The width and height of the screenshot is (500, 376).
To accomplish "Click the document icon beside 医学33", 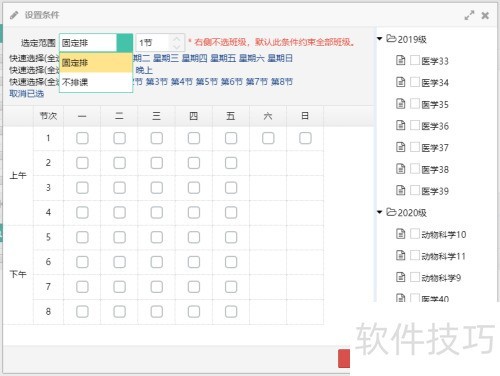I will point(400,60).
